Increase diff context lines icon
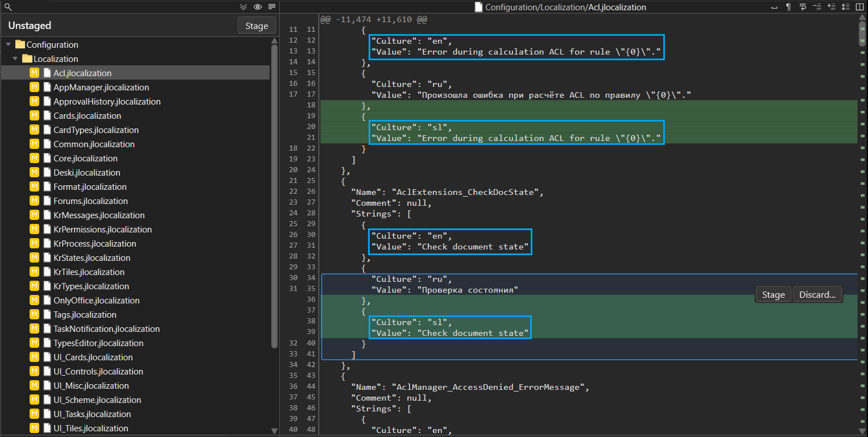The image size is (868, 437). (x=831, y=7)
